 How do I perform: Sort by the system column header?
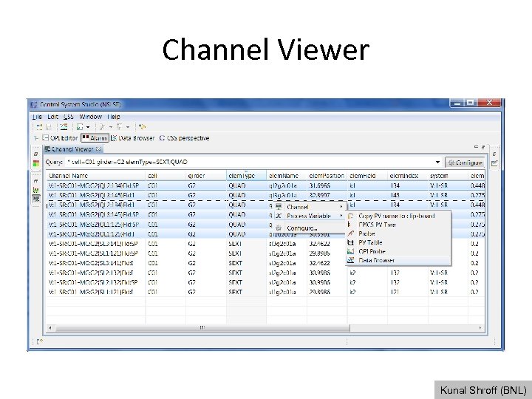tap(448, 176)
